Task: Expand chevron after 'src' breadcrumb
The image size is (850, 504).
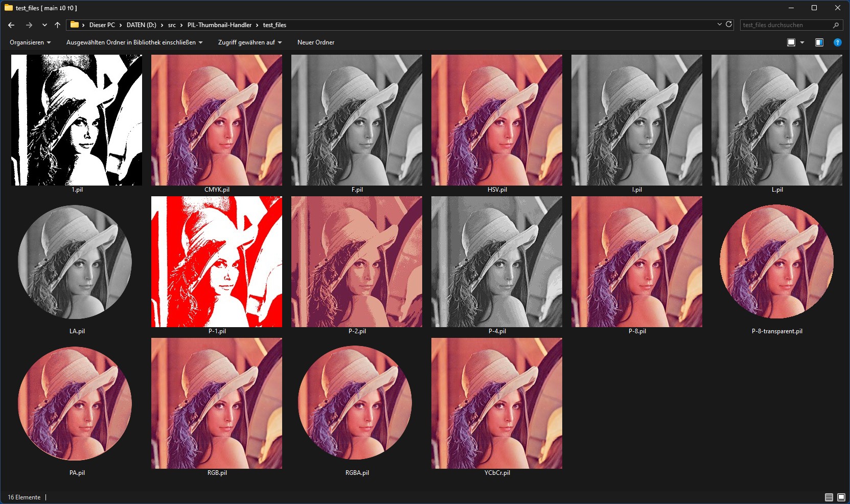Action: [181, 25]
